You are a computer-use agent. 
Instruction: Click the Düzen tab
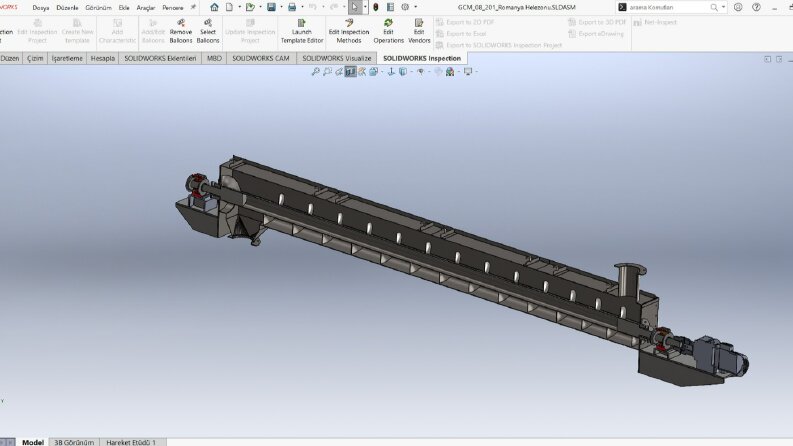pos(10,58)
